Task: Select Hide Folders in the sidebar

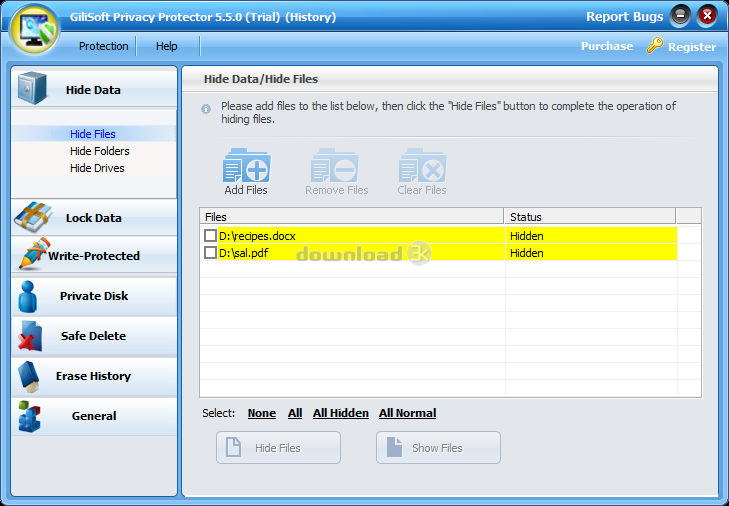Action: [x=99, y=151]
